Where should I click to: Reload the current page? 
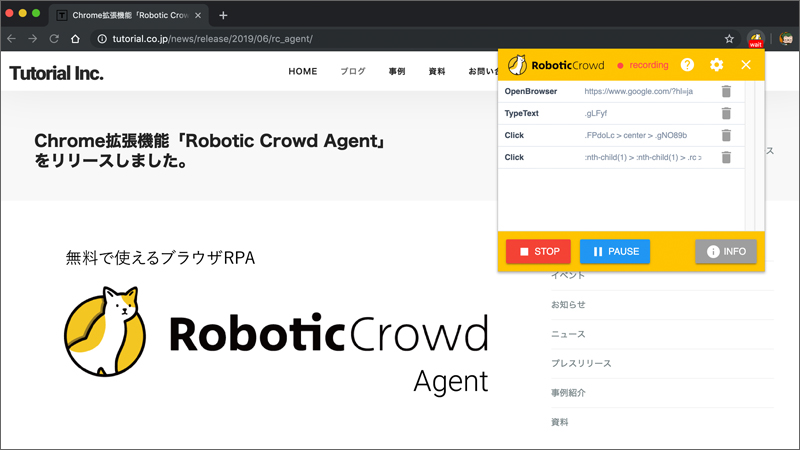54,39
